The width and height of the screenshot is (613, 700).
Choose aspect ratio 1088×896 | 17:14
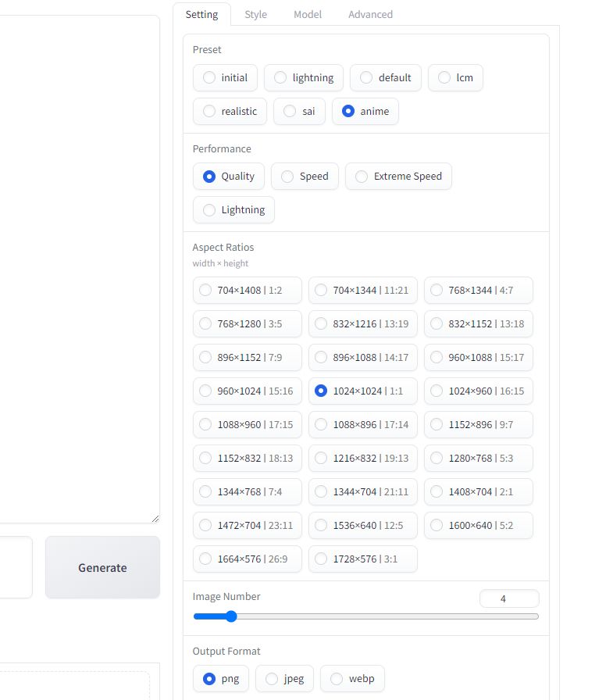pyautogui.click(x=362, y=424)
